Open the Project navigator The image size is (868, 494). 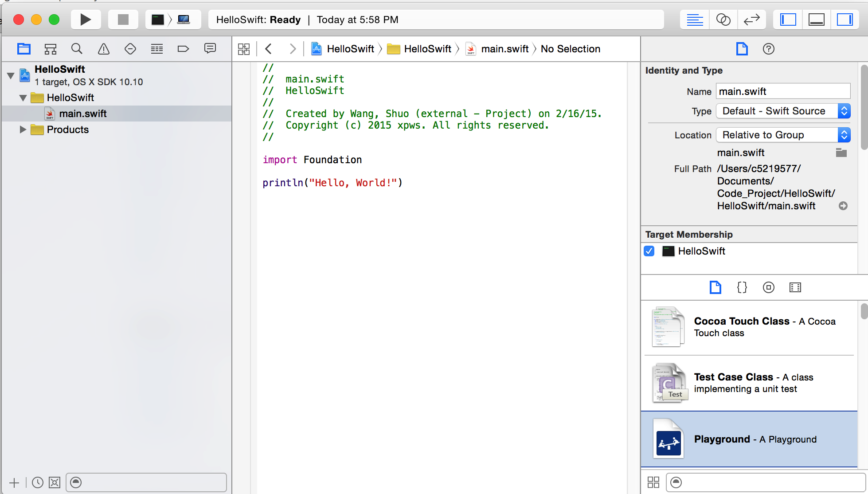point(24,49)
